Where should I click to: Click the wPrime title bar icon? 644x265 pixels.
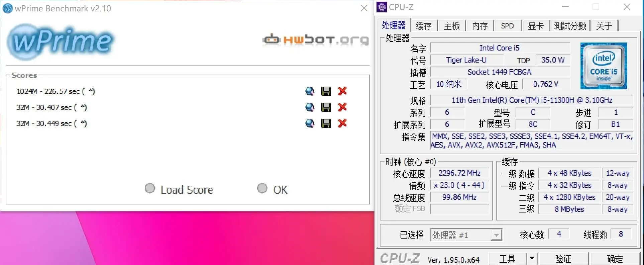point(8,8)
